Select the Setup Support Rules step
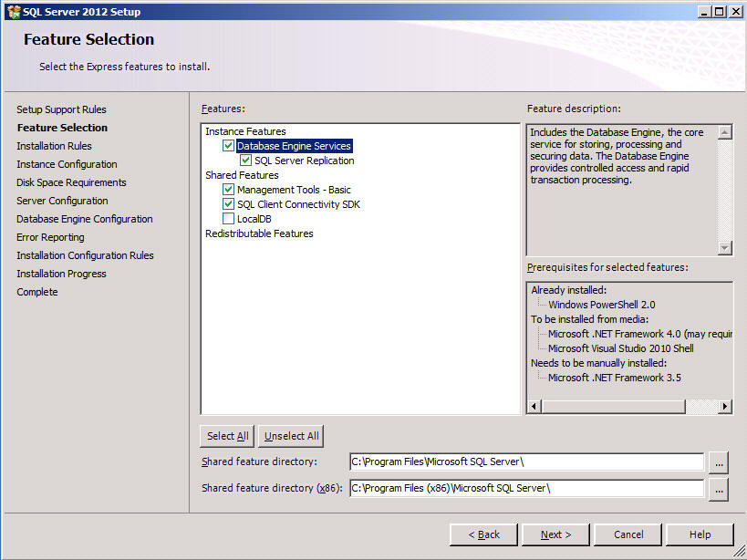 [61, 109]
